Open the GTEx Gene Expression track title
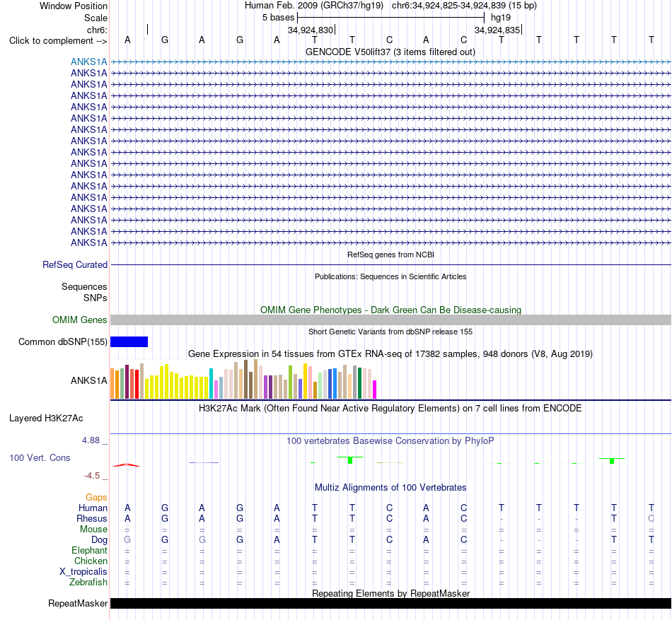672x620 pixels. click(x=390, y=353)
